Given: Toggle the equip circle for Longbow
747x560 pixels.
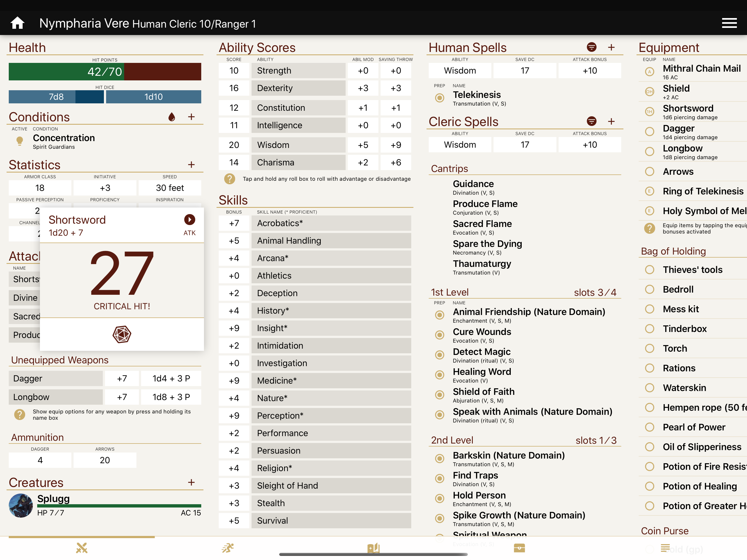Looking at the screenshot, I should click(649, 151).
